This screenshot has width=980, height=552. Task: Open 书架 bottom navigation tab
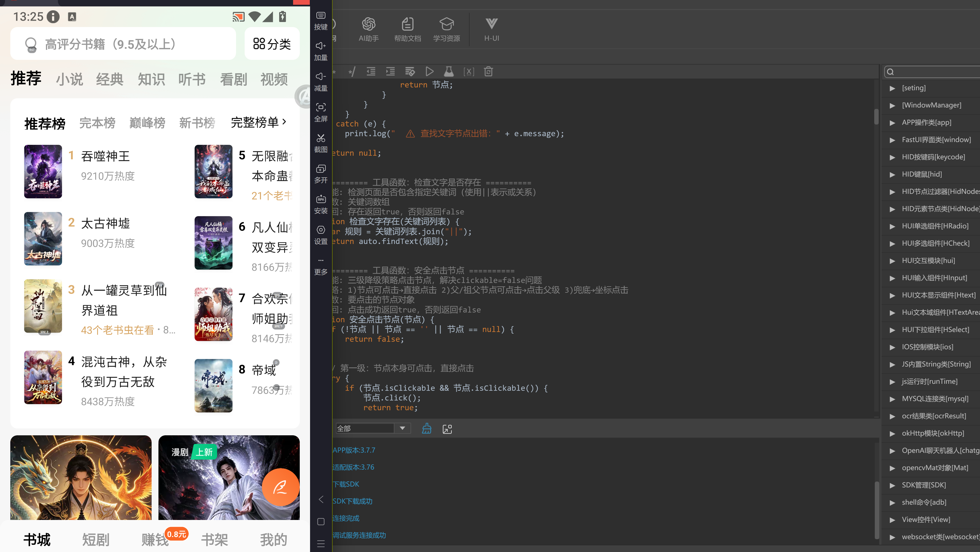click(214, 539)
